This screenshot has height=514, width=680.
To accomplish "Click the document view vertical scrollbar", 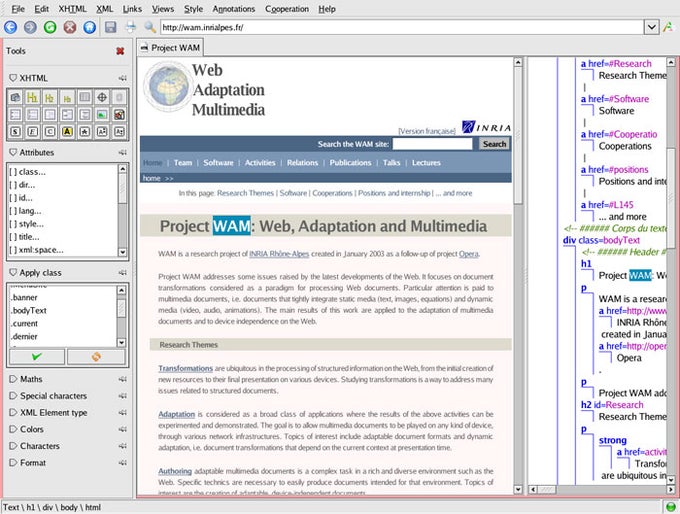I will (x=518, y=275).
